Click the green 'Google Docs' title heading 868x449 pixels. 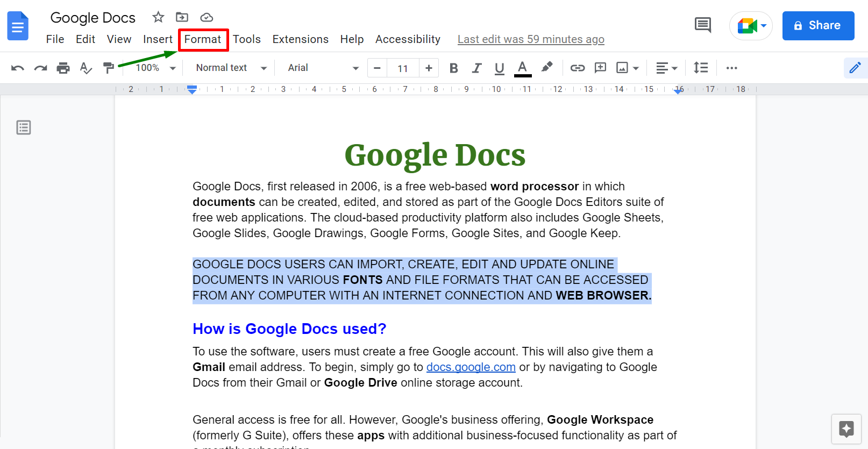435,155
